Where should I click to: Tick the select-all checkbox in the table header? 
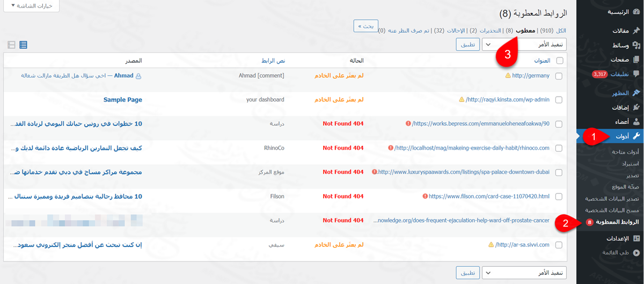559,61
